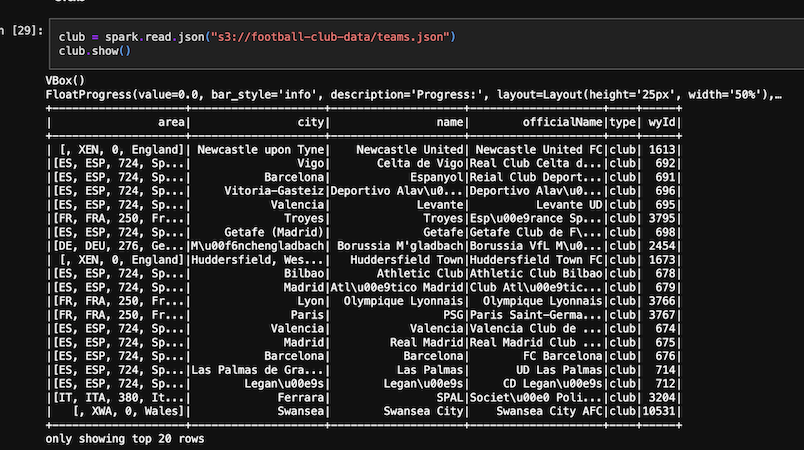Click the code cell input area
Image resolution: width=804 pixels, height=450 pixels.
point(427,44)
